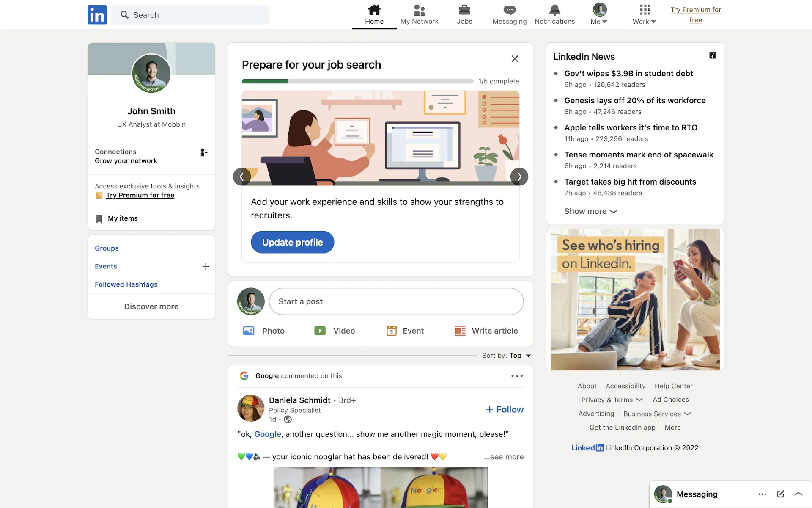Open the Notifications bell icon

(554, 10)
